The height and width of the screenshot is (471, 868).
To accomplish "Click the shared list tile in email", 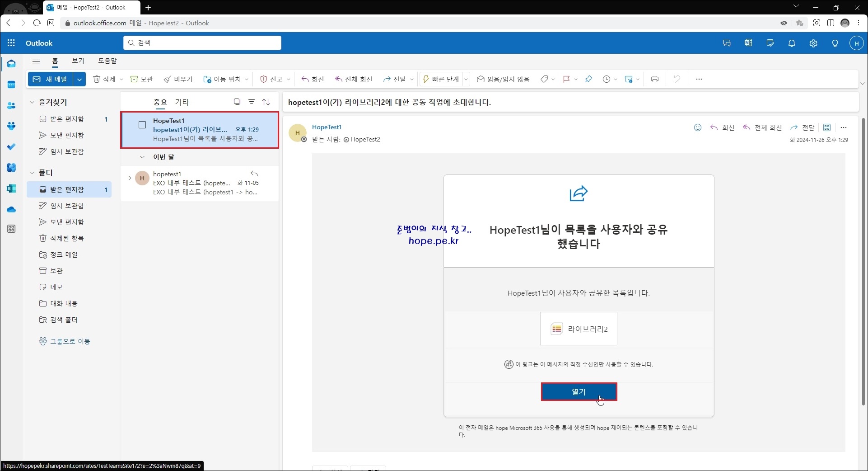I will coord(579,329).
